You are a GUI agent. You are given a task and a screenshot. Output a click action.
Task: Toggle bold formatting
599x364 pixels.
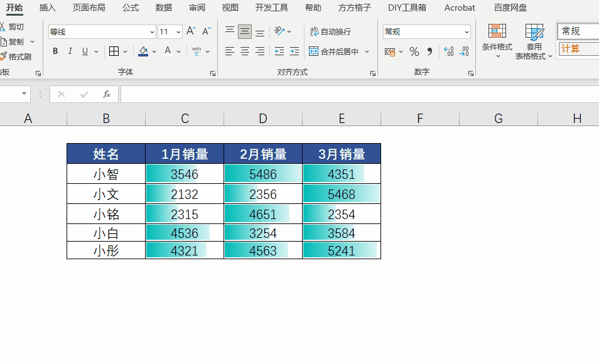(55, 51)
